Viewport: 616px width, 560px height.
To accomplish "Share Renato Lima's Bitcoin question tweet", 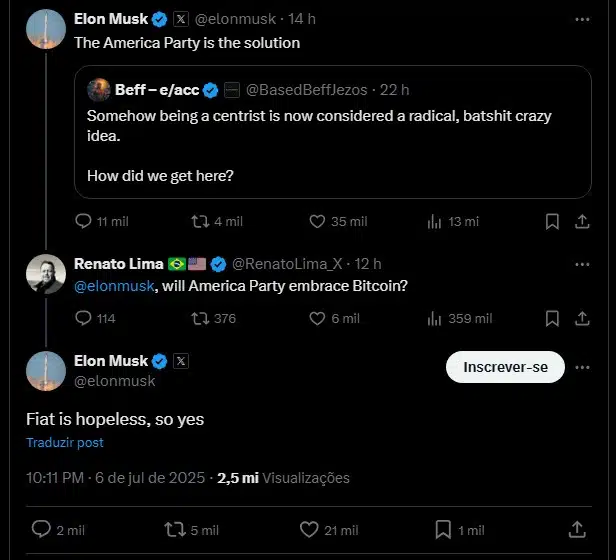I will coord(582,319).
